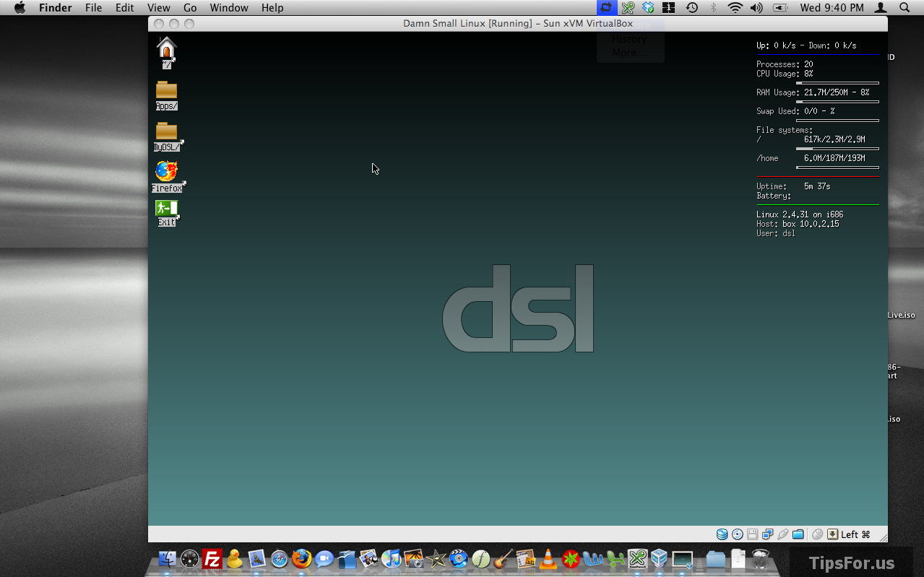Click the 'Linux 2.4.31 on i686' text
Viewport: 924px width, 577px height.
click(800, 214)
